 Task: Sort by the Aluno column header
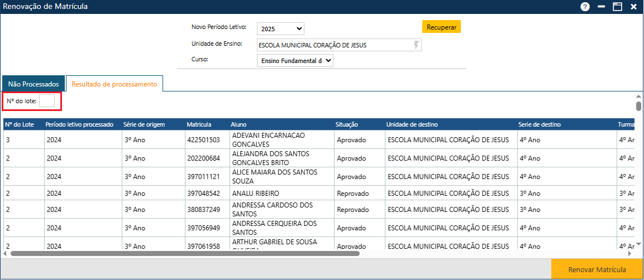238,124
